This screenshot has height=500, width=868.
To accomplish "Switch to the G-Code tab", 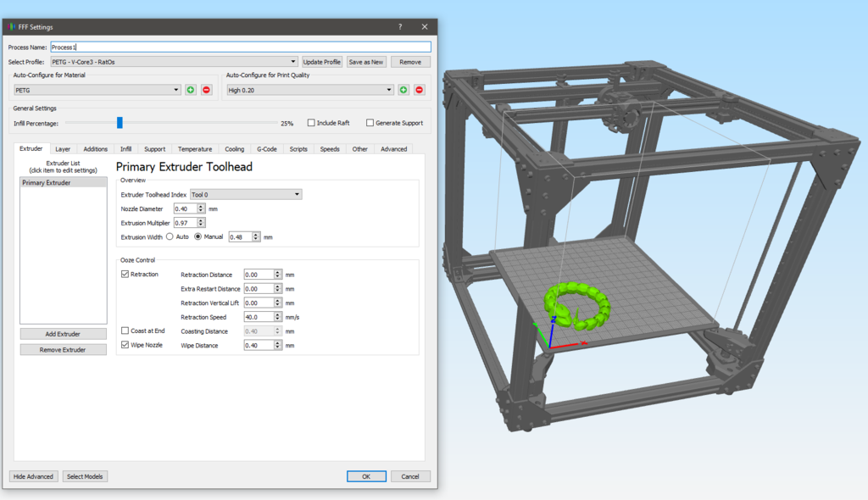I will tap(267, 149).
